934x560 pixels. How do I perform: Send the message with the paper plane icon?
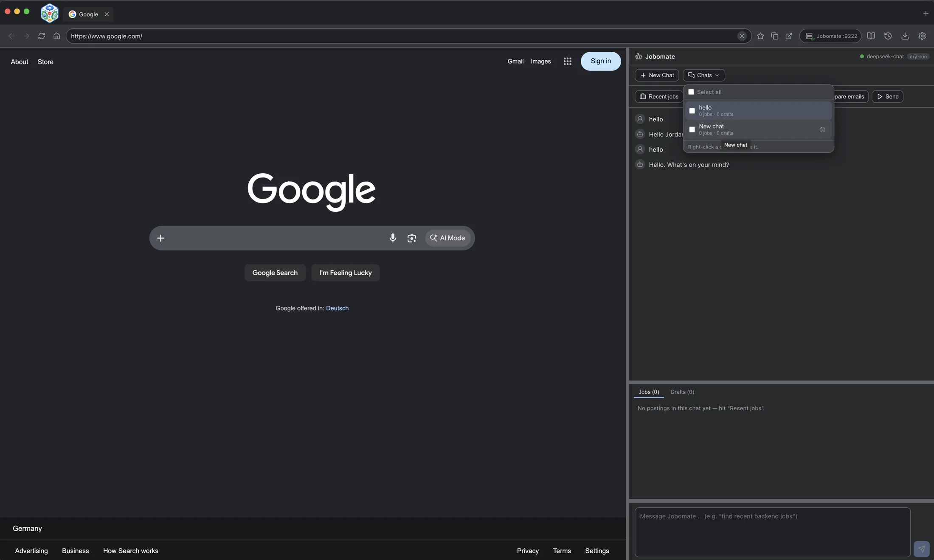pos(921,549)
